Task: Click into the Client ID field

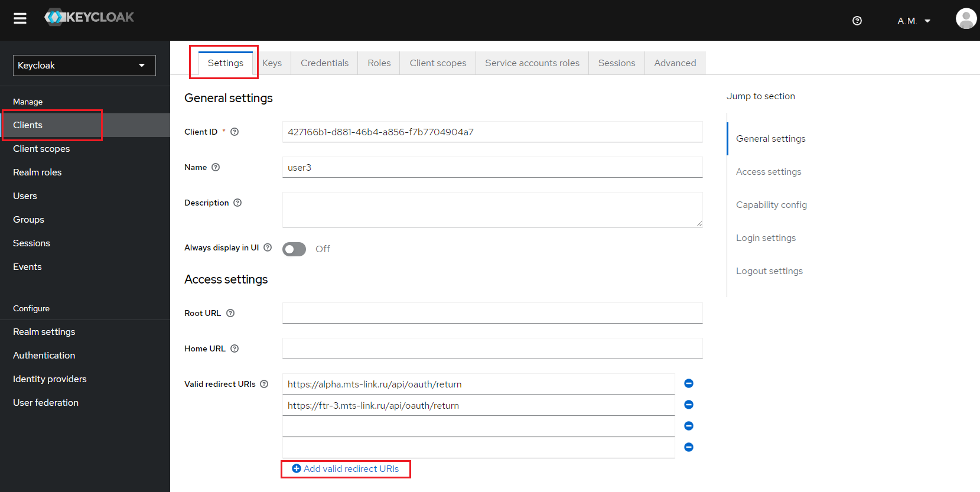Action: click(493, 132)
